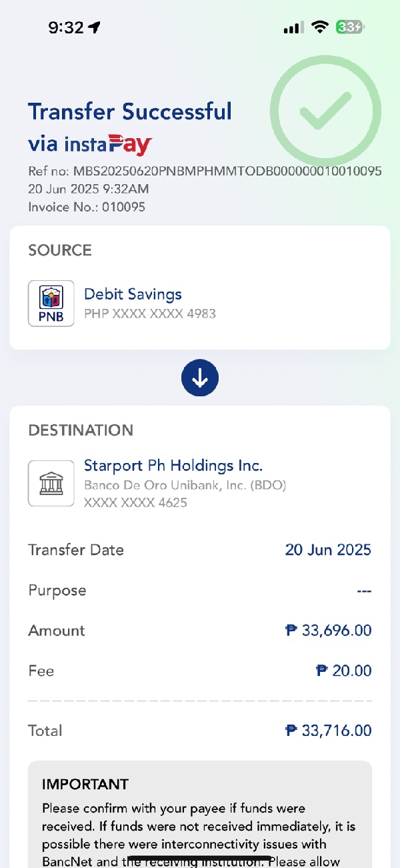Tap the cellular signal bars icon
This screenshot has height=868, width=400.
pyautogui.click(x=293, y=28)
